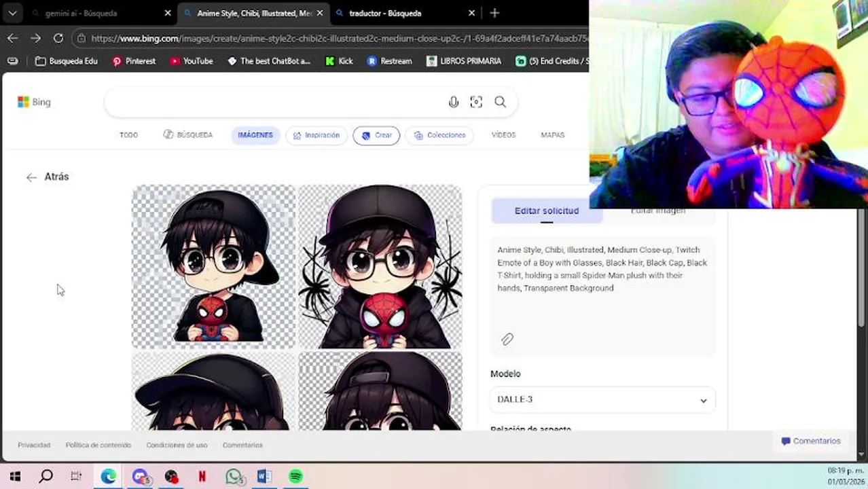Select the TODO search tab

[128, 135]
